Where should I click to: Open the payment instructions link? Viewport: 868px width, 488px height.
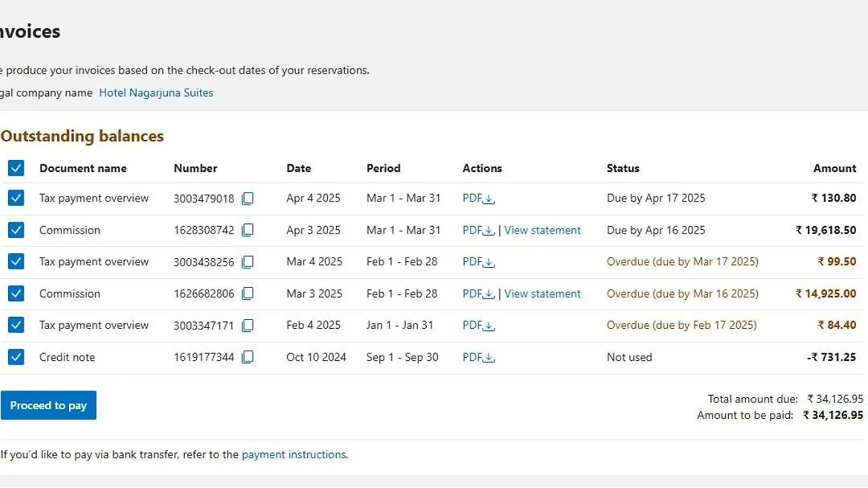[293, 455]
